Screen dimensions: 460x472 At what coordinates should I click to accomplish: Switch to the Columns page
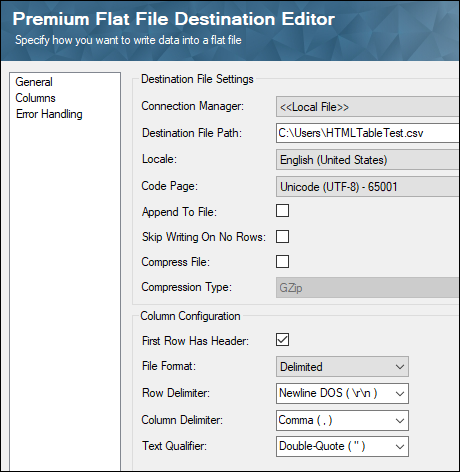(x=35, y=98)
